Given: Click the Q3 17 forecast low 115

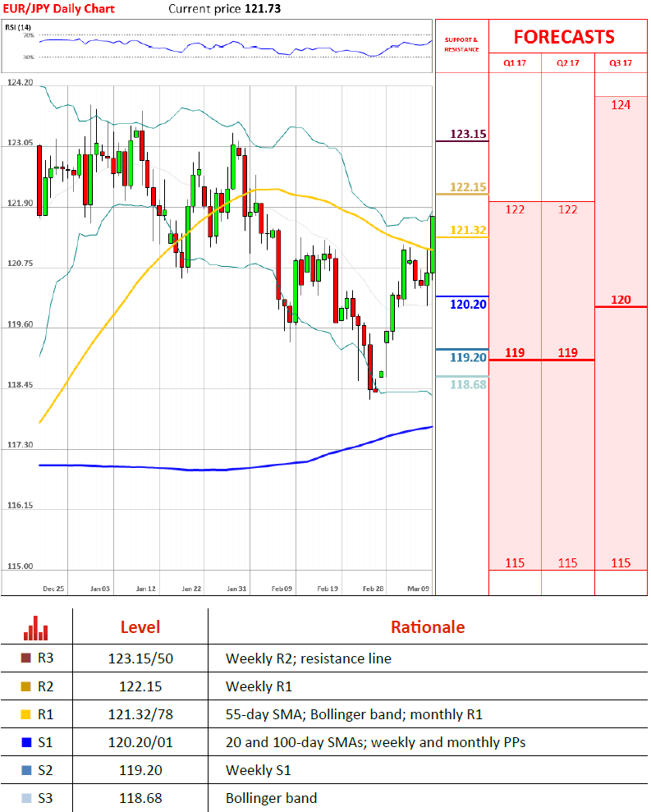Looking at the screenshot, I should [621, 563].
